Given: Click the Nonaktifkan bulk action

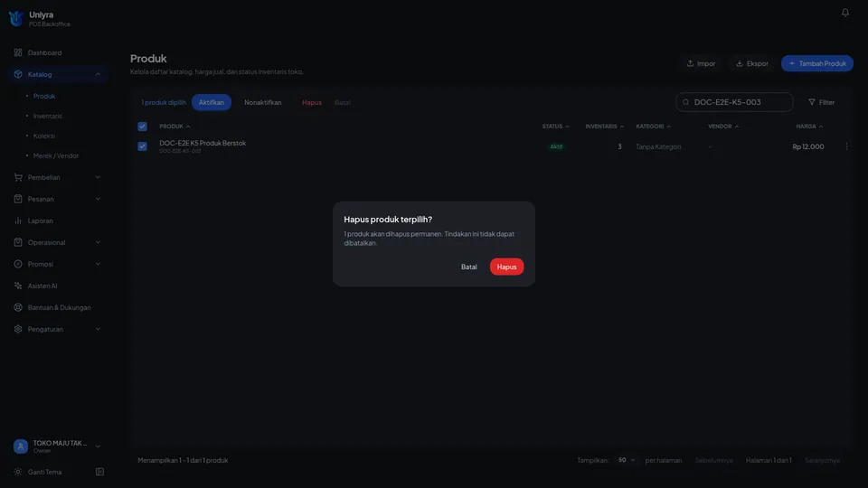Looking at the screenshot, I should [x=263, y=102].
